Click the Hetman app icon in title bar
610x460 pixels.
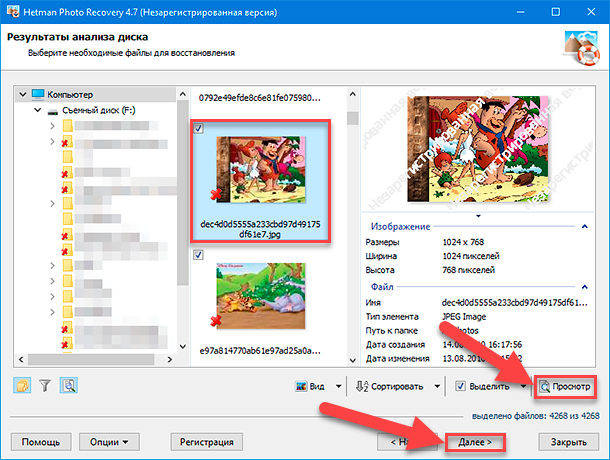(12, 12)
